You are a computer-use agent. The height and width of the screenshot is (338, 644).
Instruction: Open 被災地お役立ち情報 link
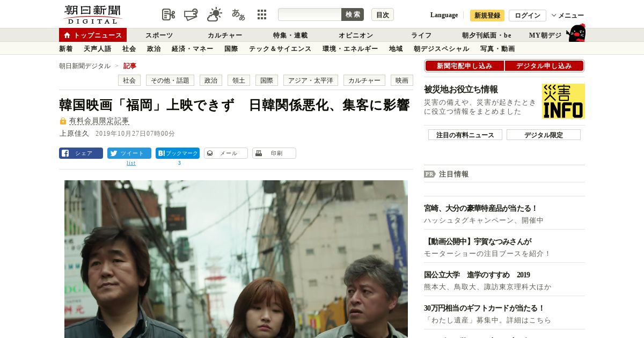pyautogui.click(x=461, y=90)
